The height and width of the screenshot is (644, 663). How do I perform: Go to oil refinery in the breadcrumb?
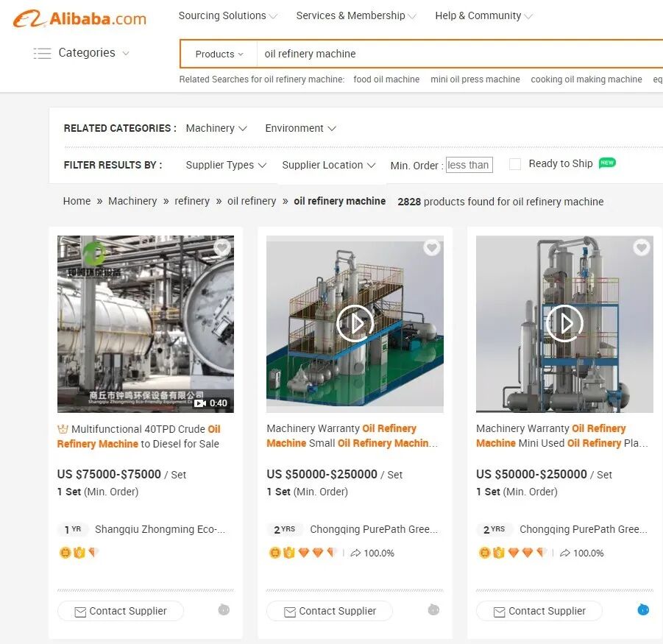[252, 201]
